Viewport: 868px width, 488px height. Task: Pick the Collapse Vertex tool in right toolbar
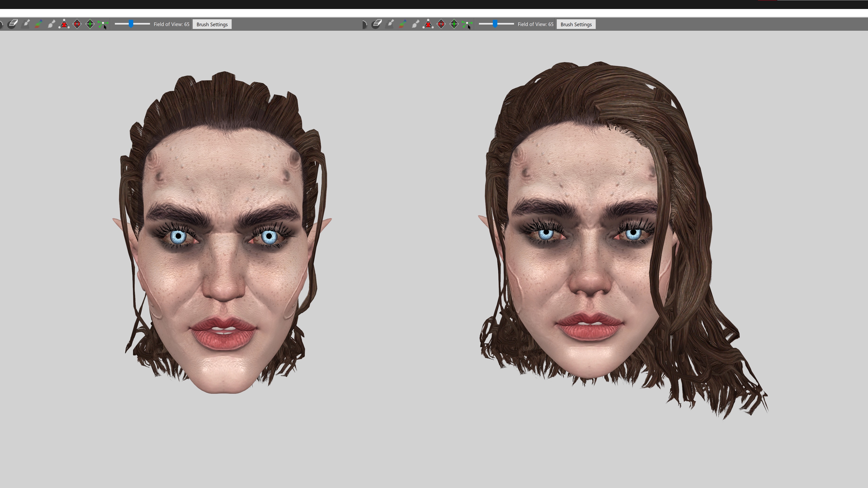click(x=428, y=24)
